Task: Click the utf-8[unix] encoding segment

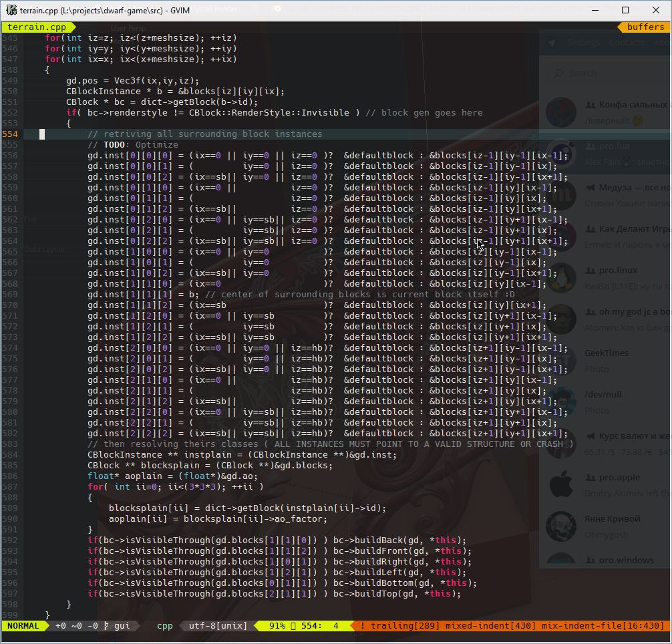Action: pos(218,626)
